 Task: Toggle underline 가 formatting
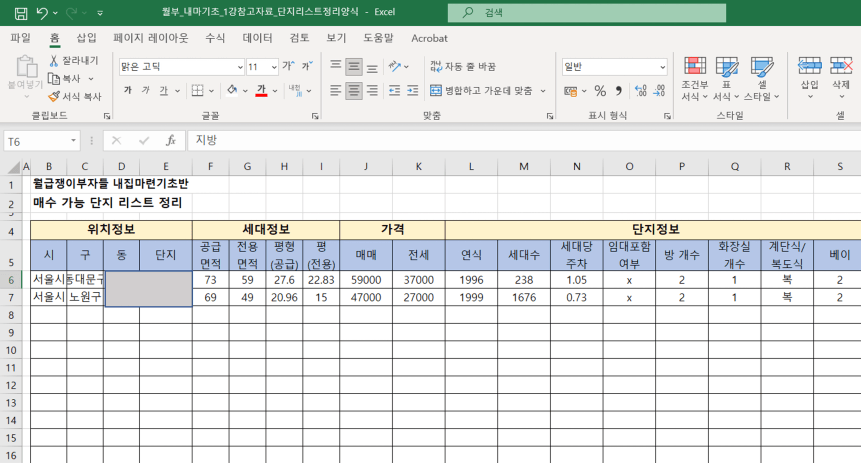point(164,91)
